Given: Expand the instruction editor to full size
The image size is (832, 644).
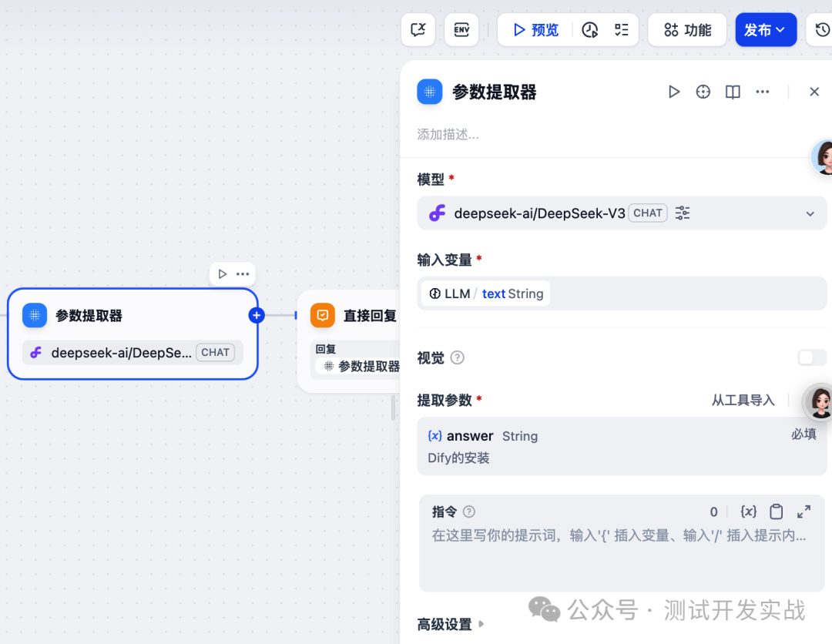Looking at the screenshot, I should [x=803, y=512].
